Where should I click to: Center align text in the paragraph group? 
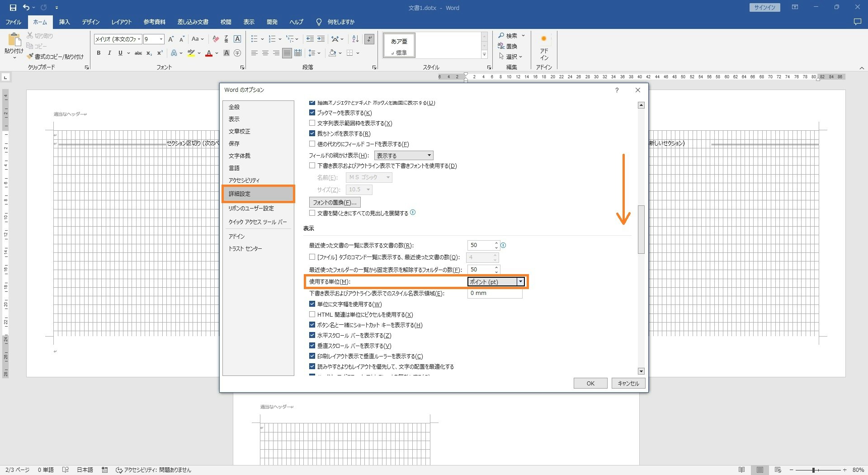tap(265, 53)
